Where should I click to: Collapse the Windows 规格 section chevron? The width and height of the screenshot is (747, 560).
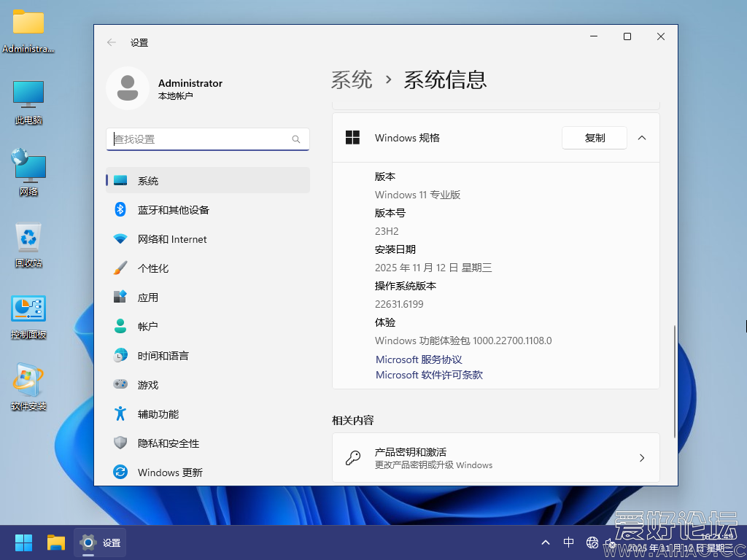[x=642, y=138]
